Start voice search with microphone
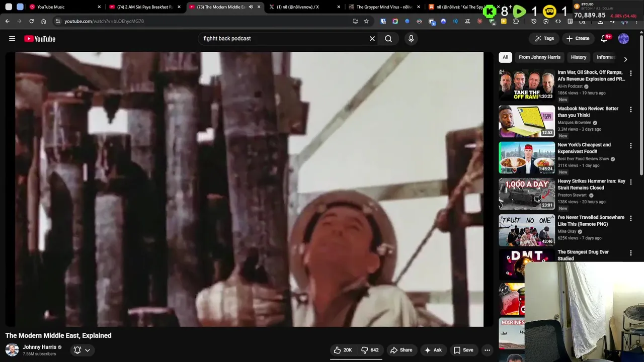Image resolution: width=644 pixels, height=362 pixels. click(x=411, y=39)
